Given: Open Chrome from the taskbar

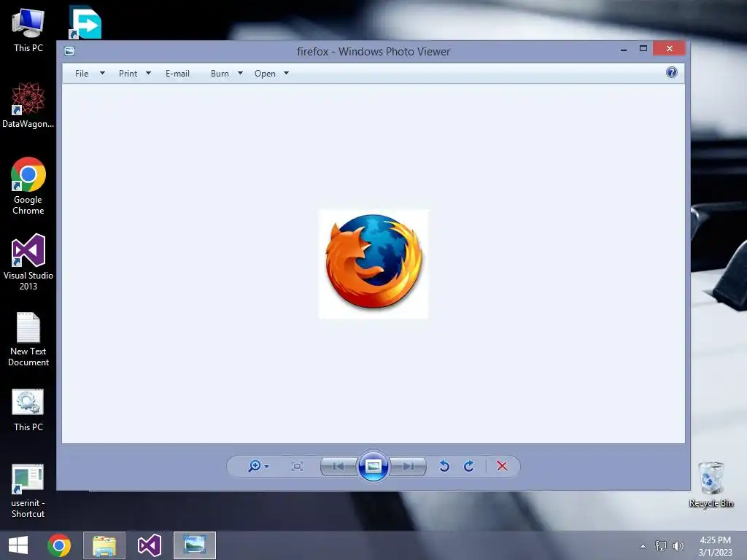Looking at the screenshot, I should click(x=59, y=545).
